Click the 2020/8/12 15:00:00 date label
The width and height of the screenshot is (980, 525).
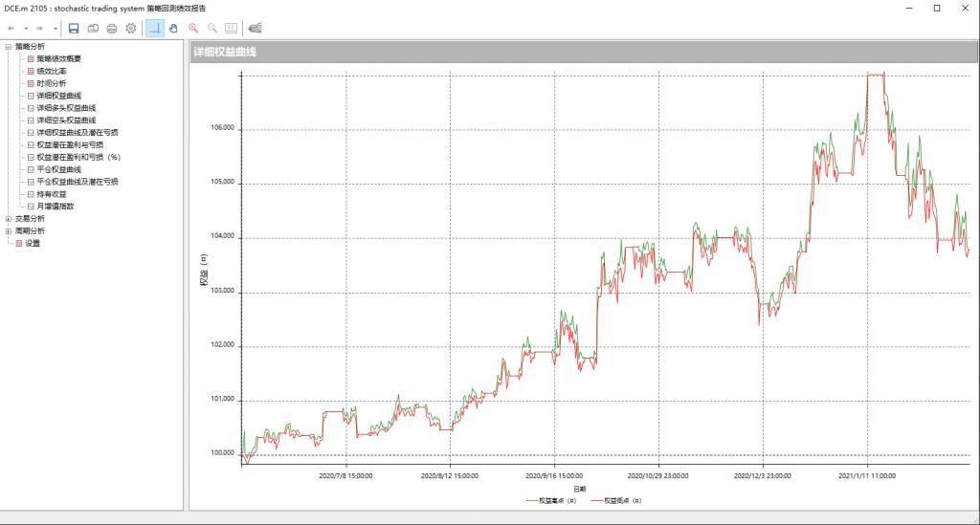pyautogui.click(x=450, y=476)
